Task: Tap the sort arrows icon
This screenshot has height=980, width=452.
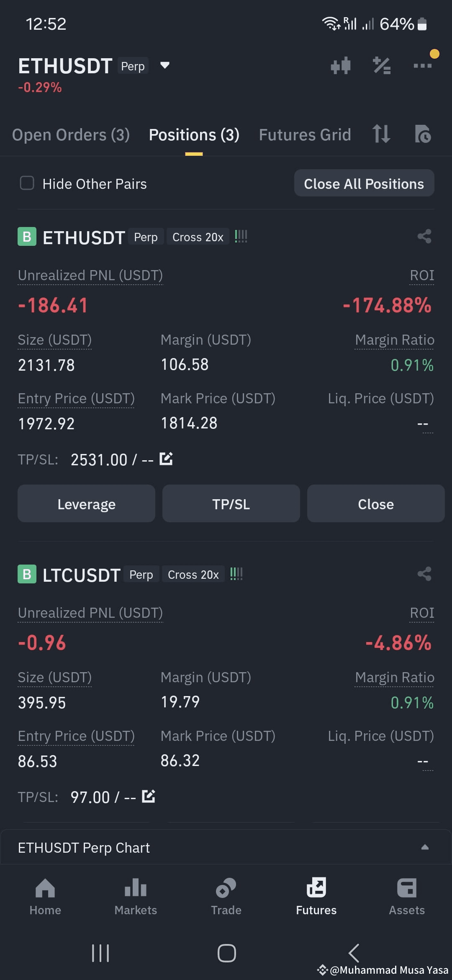Action: click(x=381, y=134)
